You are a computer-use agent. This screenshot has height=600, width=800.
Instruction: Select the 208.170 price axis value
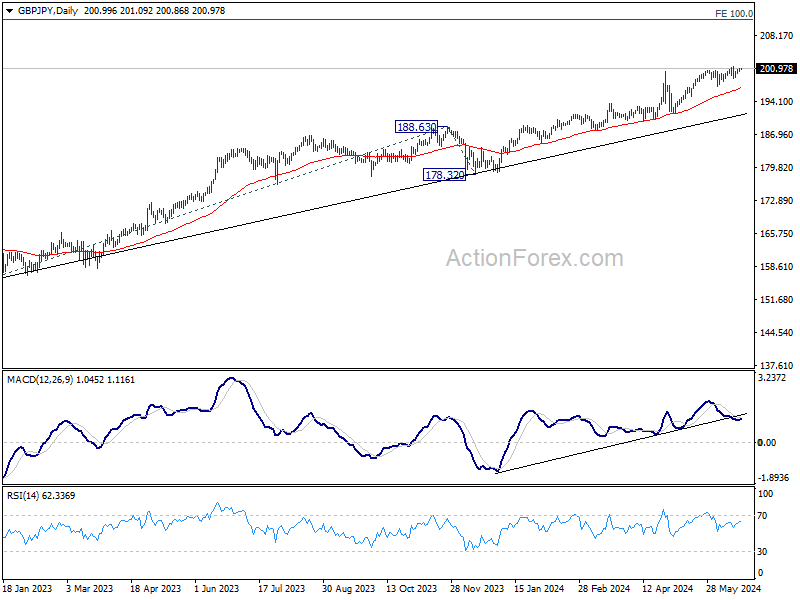point(777,36)
